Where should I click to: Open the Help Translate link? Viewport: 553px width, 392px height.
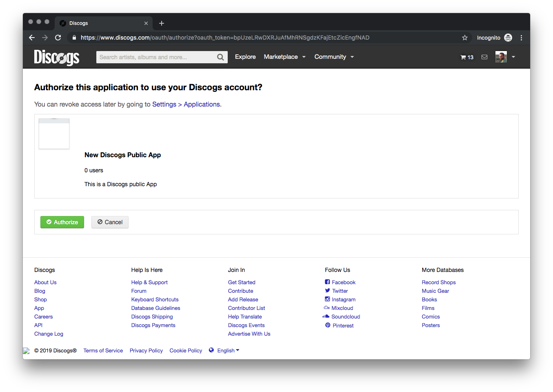pyautogui.click(x=245, y=316)
